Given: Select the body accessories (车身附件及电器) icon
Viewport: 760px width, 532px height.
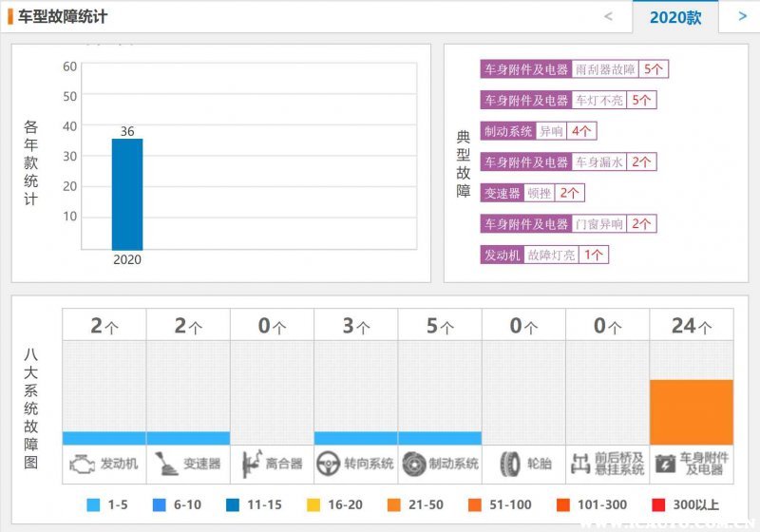Looking at the screenshot, I should coord(666,464).
